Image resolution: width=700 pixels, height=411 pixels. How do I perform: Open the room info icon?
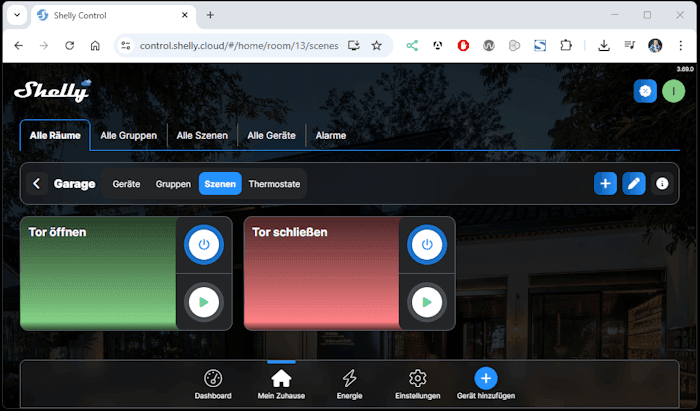[x=662, y=184]
